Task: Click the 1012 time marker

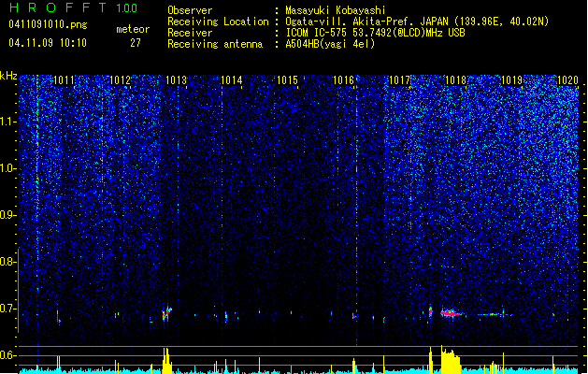Action: point(120,80)
